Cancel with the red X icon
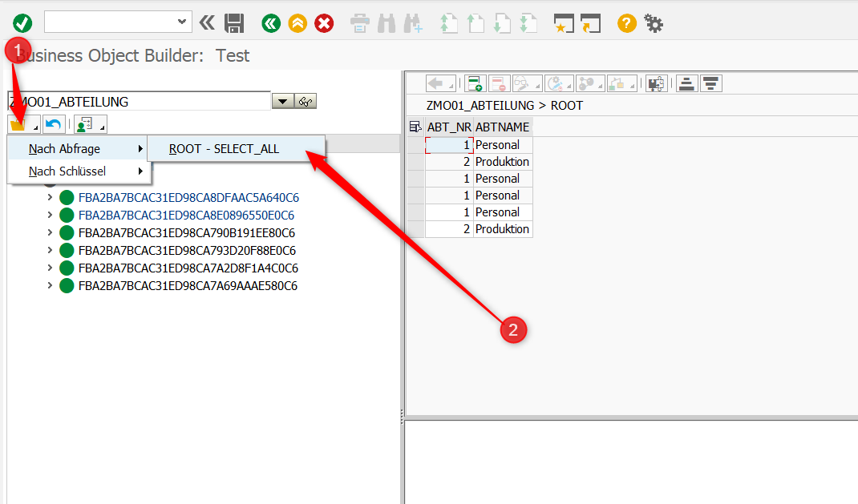 tap(324, 23)
